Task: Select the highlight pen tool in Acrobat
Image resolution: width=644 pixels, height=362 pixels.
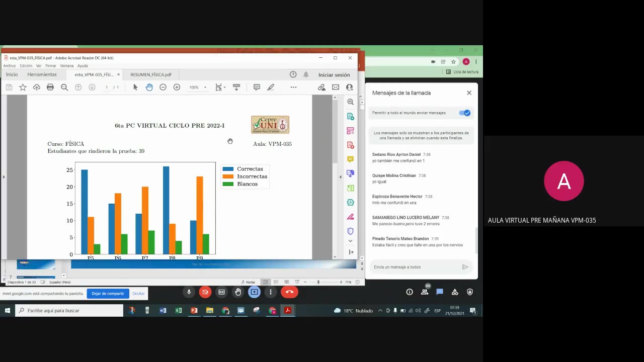Action: (x=271, y=87)
